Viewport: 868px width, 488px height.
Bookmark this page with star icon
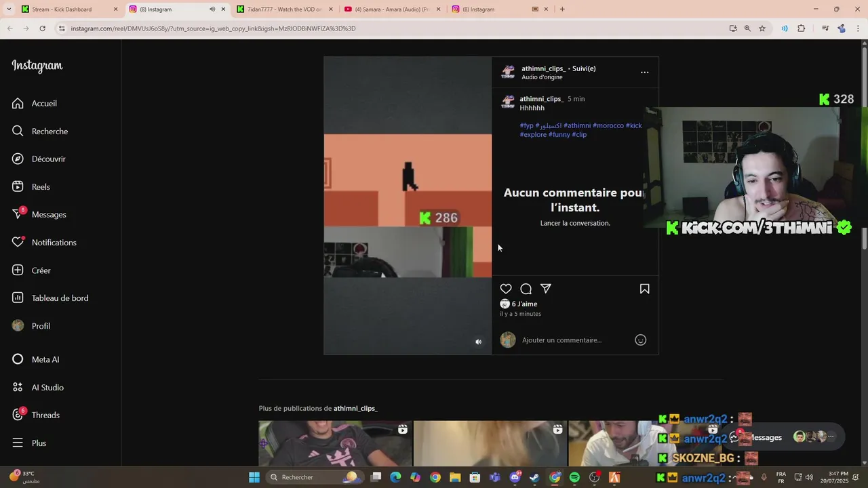tap(762, 28)
